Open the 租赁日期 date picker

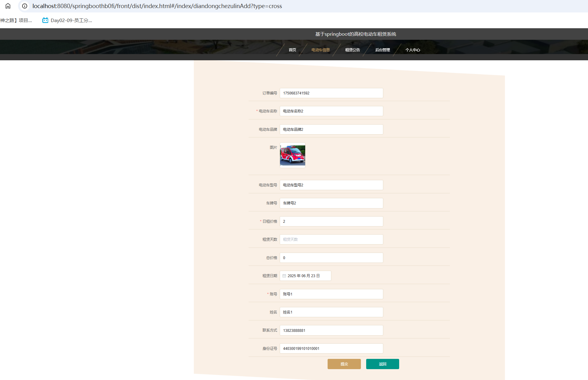tap(306, 276)
